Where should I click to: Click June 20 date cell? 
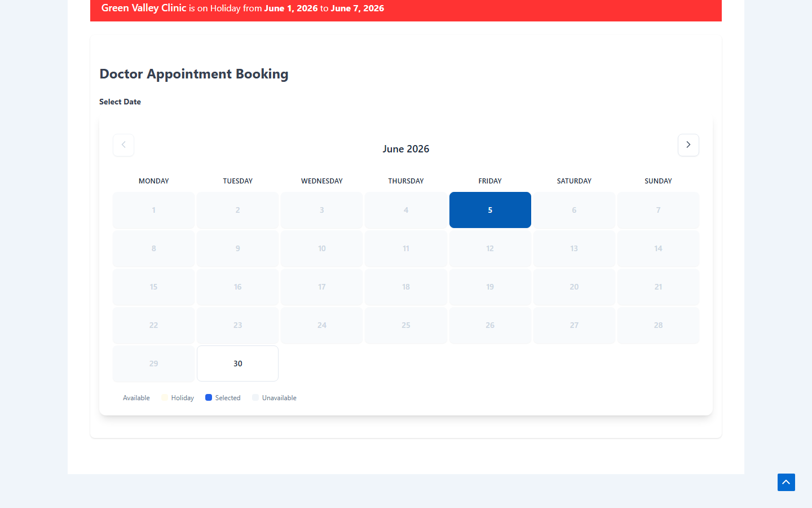click(x=574, y=287)
